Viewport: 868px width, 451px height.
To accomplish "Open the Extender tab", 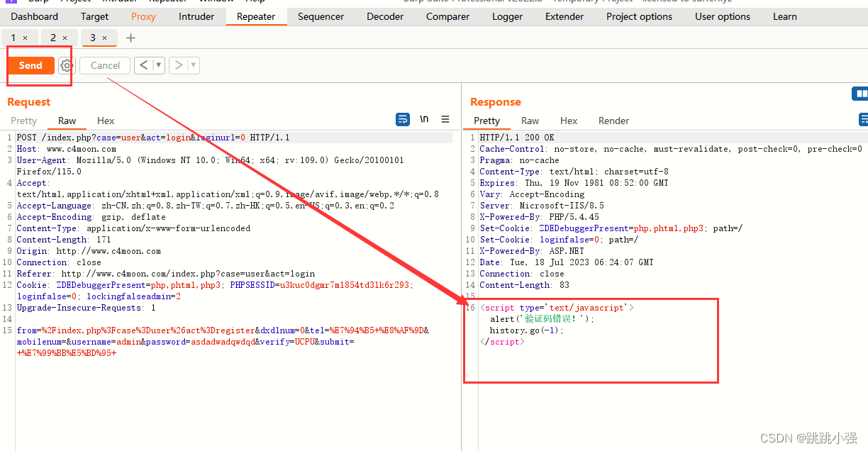I will (564, 16).
